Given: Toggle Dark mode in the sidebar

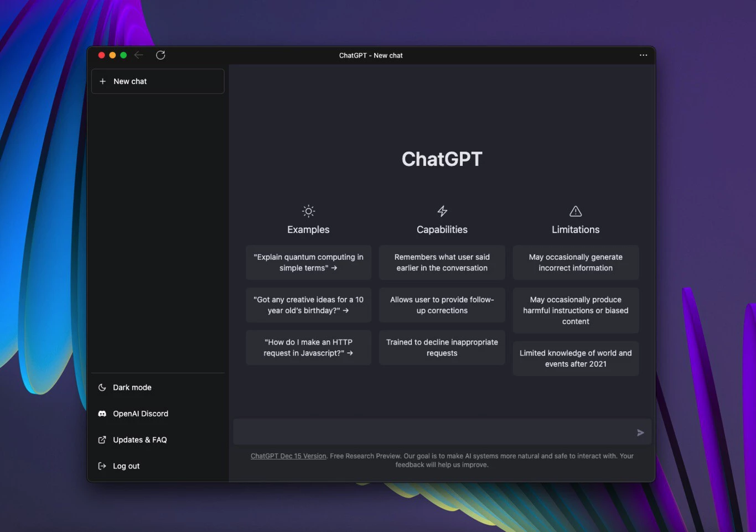Looking at the screenshot, I should pos(132,388).
